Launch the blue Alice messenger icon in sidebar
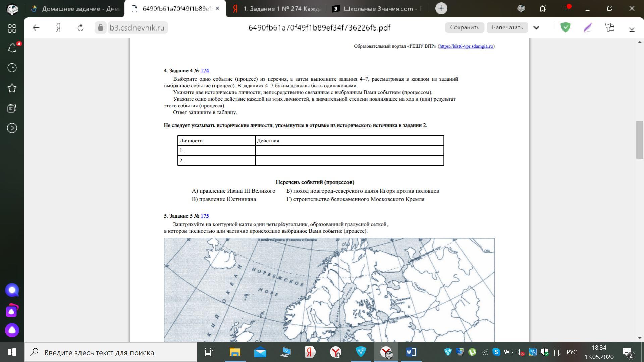Image resolution: width=644 pixels, height=362 pixels. point(12,290)
